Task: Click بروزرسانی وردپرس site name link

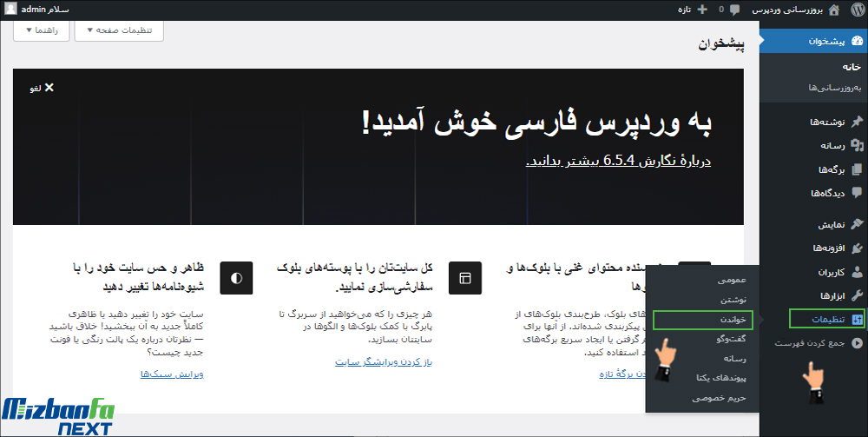Action: [x=797, y=10]
